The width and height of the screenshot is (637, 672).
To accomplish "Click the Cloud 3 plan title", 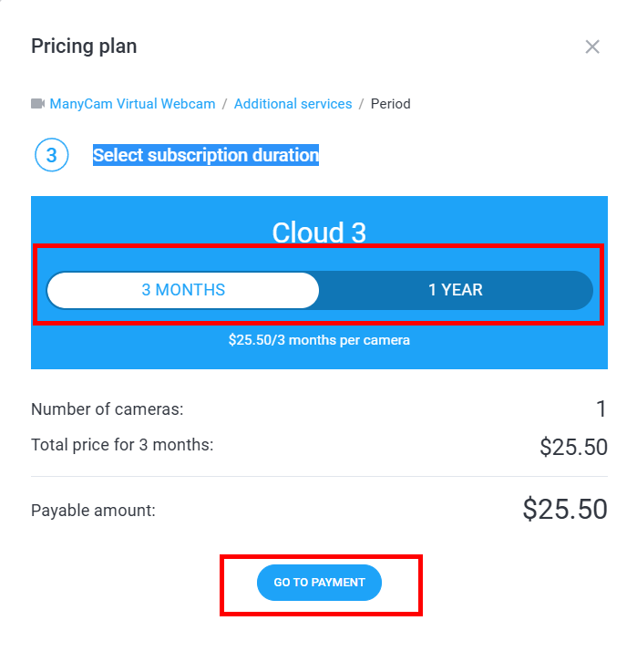I will [x=319, y=233].
